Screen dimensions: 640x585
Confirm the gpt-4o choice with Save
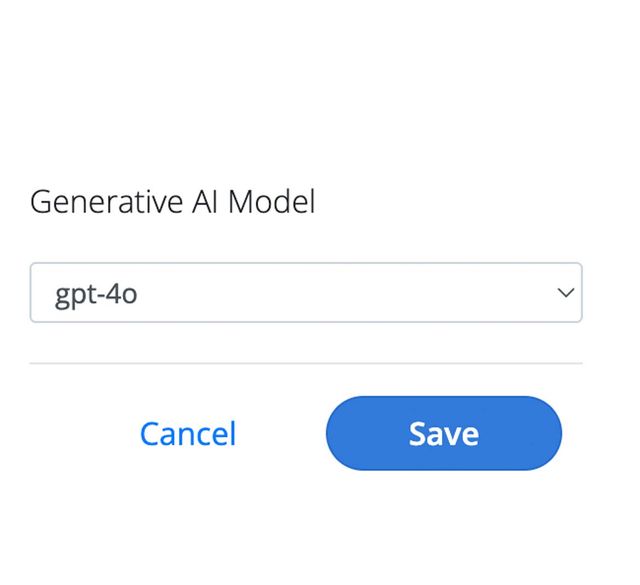click(443, 433)
